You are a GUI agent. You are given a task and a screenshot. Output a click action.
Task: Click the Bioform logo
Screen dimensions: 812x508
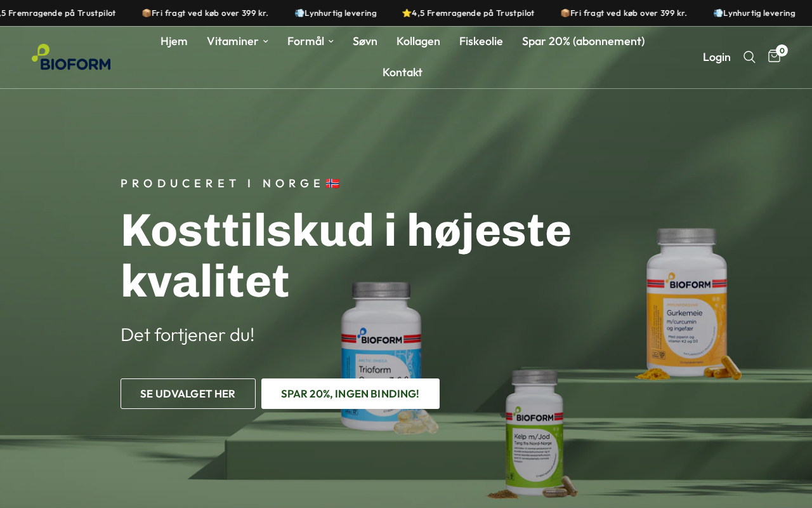(x=71, y=57)
